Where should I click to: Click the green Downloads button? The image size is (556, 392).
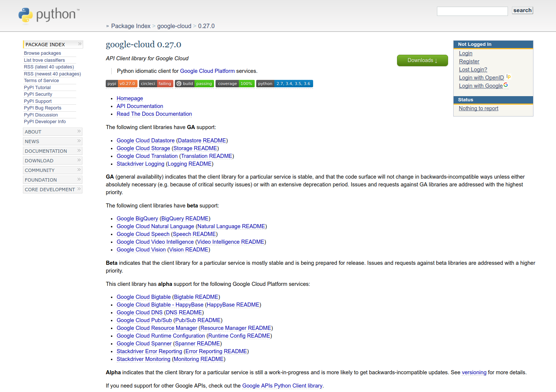click(422, 60)
